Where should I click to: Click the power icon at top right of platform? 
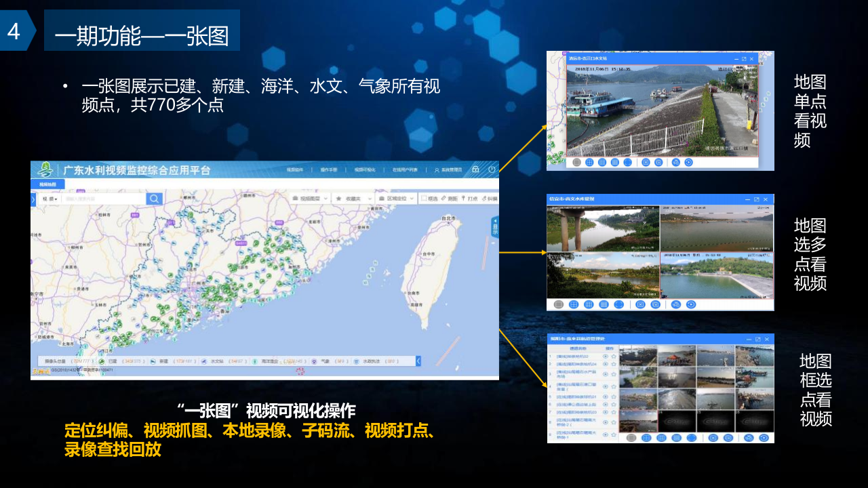pyautogui.click(x=492, y=169)
